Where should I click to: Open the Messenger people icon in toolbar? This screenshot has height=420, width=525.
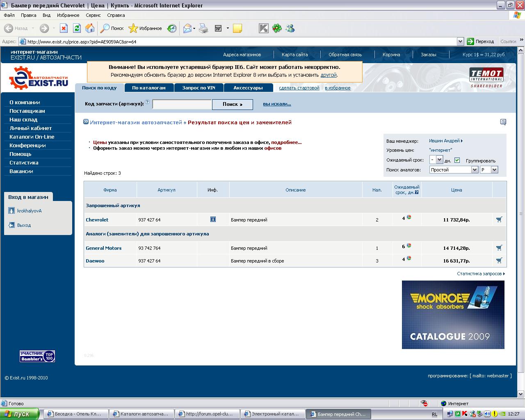point(290,28)
